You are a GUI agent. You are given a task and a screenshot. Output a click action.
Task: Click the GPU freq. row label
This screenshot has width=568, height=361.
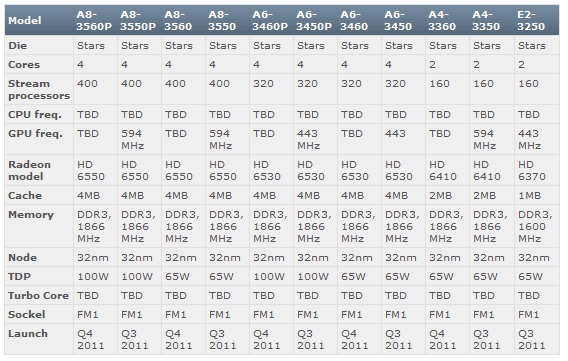[x=35, y=134]
